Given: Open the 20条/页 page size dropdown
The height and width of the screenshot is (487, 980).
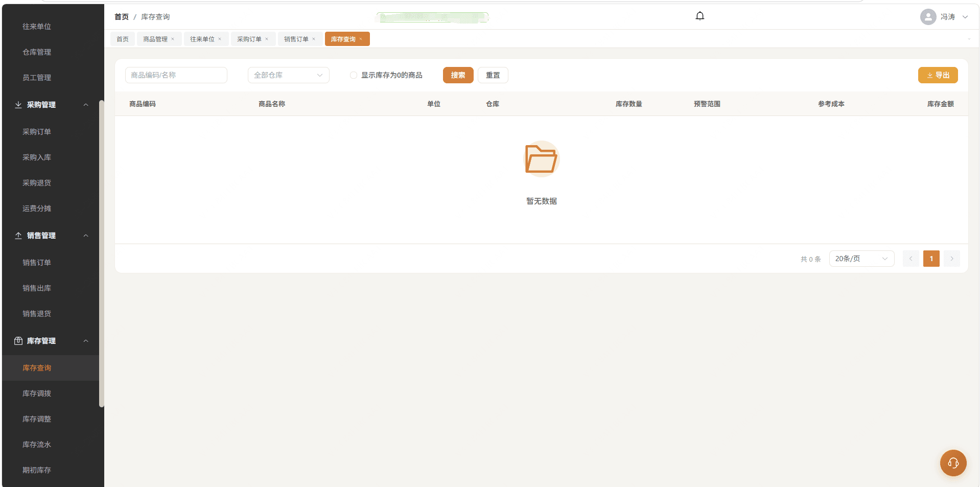Looking at the screenshot, I should pyautogui.click(x=861, y=259).
